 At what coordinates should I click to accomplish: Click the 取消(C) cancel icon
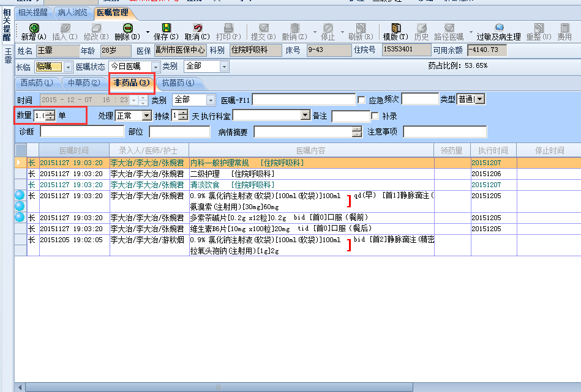(x=198, y=28)
